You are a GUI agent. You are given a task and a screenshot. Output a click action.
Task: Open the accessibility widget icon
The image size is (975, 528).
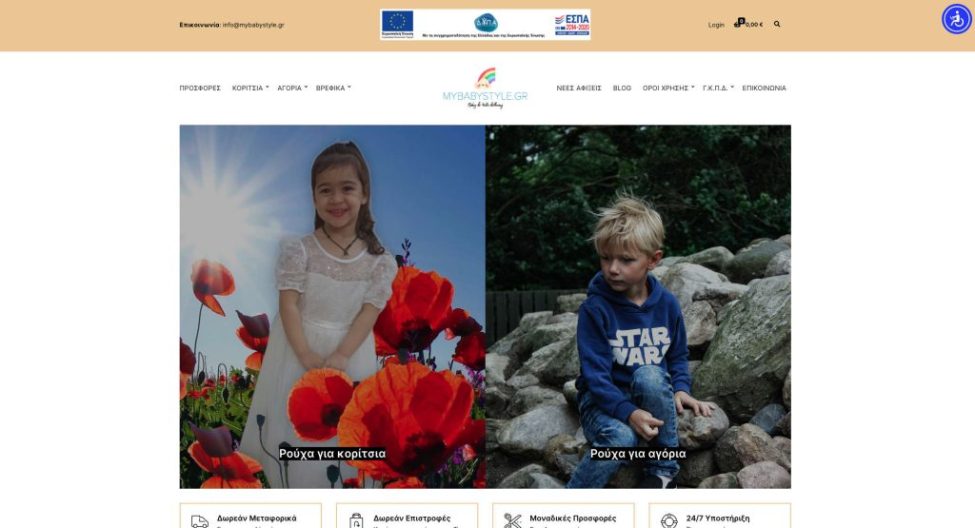click(x=956, y=19)
